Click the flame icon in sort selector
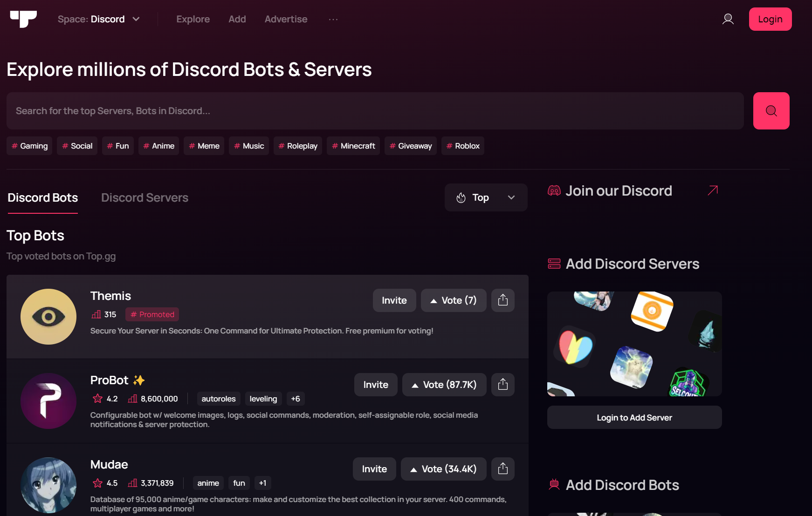Image resolution: width=812 pixels, height=516 pixels. [x=461, y=198]
